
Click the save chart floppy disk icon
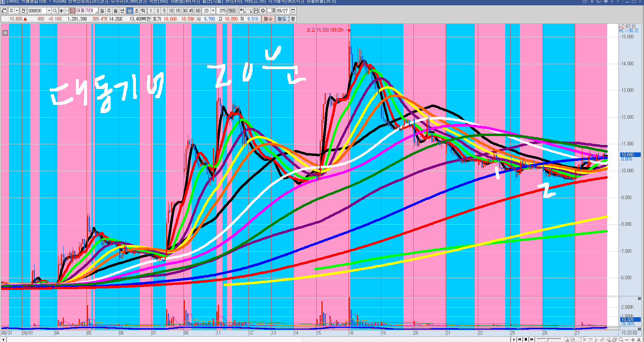point(256,11)
